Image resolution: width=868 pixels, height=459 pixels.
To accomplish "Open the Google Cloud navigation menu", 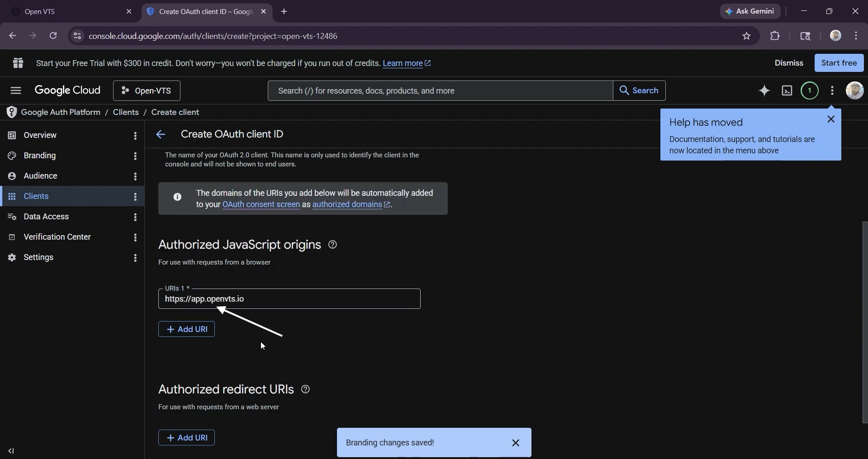I will [16, 90].
